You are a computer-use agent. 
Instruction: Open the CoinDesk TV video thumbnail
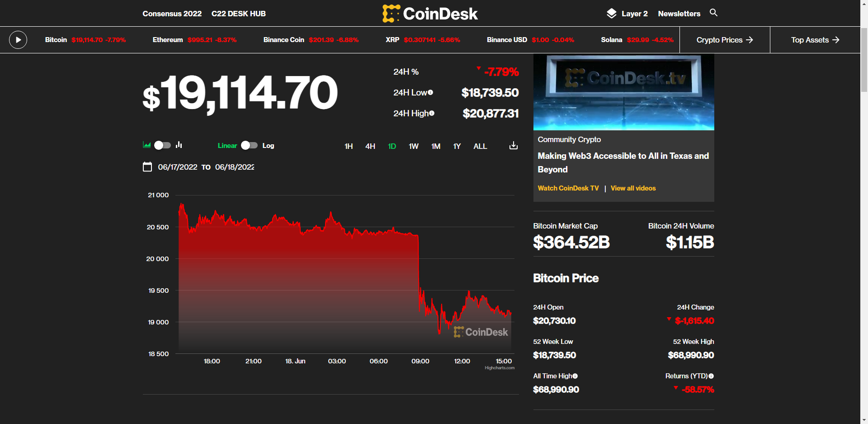[x=623, y=92]
